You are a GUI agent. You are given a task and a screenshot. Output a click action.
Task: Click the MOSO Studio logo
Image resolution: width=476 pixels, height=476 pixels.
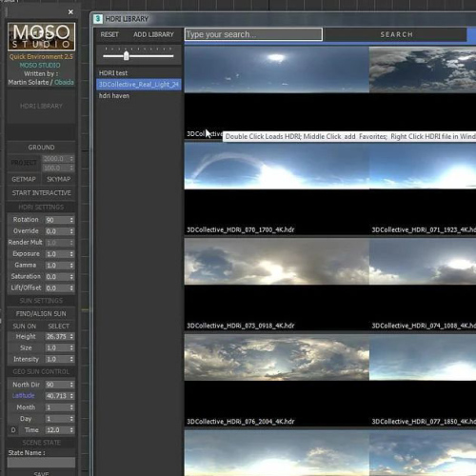click(41, 36)
